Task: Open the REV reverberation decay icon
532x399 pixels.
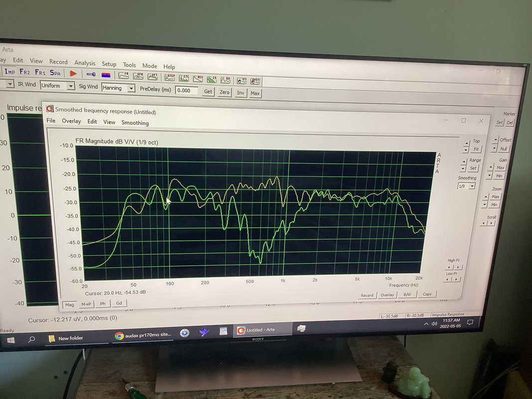Action: [x=198, y=79]
